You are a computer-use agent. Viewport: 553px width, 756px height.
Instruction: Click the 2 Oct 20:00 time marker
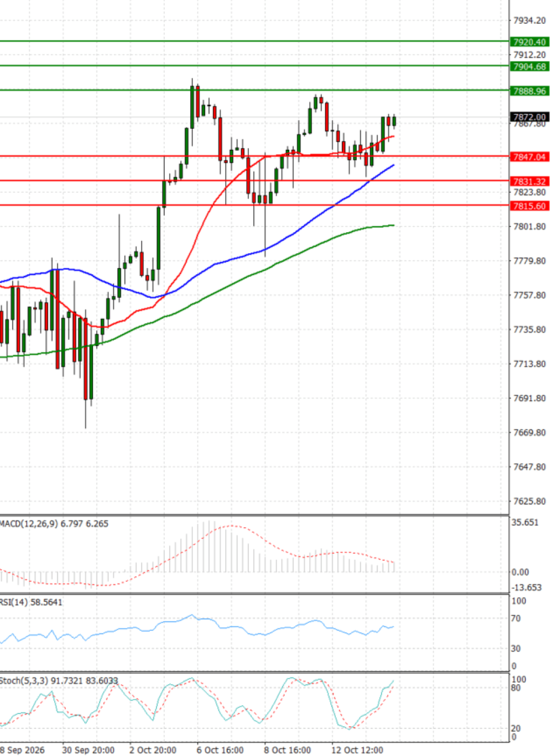coord(153,750)
